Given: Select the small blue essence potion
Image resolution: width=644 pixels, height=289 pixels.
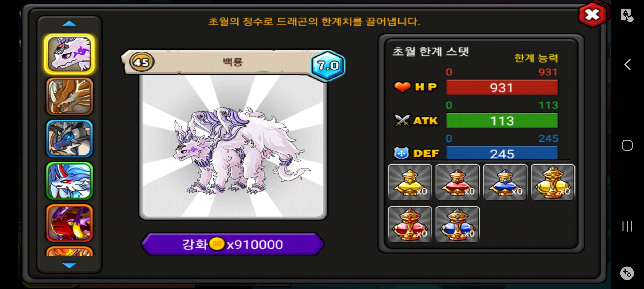Looking at the screenshot, I should 505,182.
